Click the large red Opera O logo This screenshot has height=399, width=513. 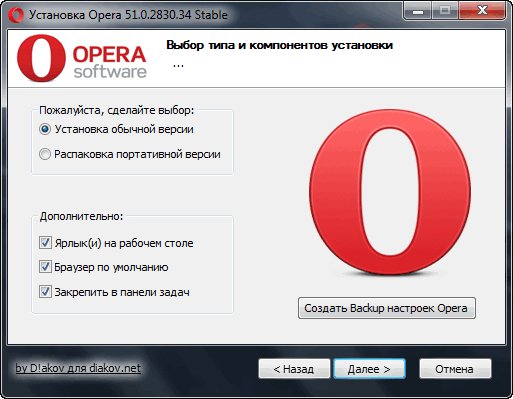390,192
